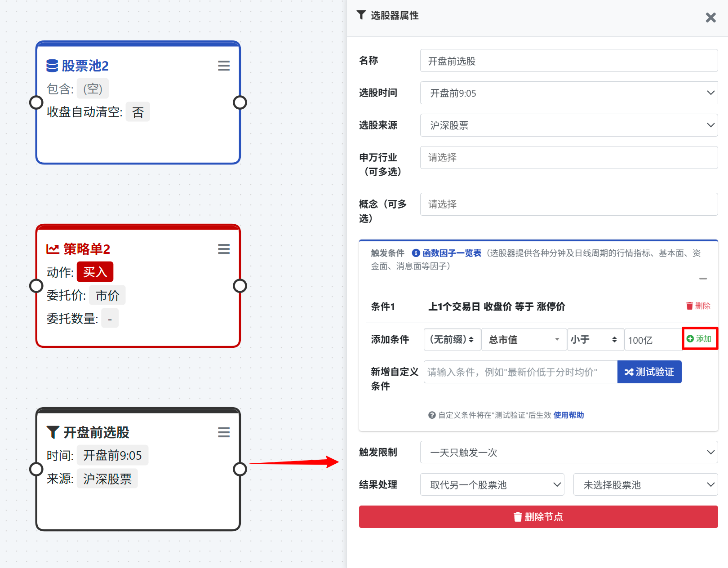Open the 选股时间 dropdown

click(x=568, y=93)
